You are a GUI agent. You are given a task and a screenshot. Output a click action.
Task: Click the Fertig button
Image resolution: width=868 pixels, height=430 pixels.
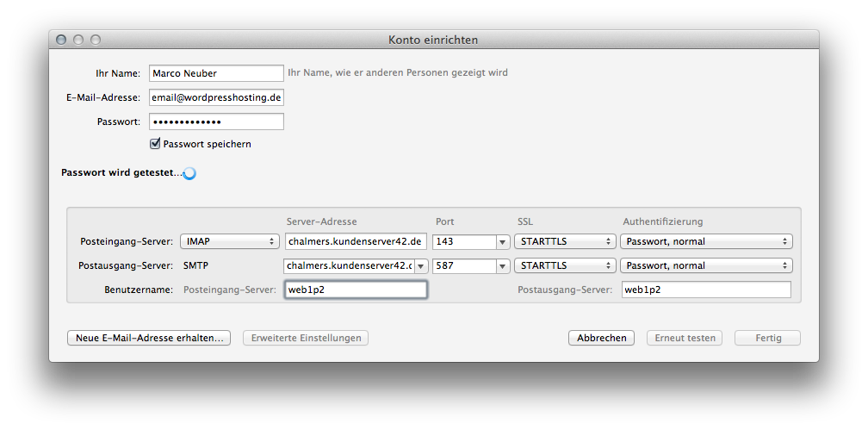coord(767,338)
